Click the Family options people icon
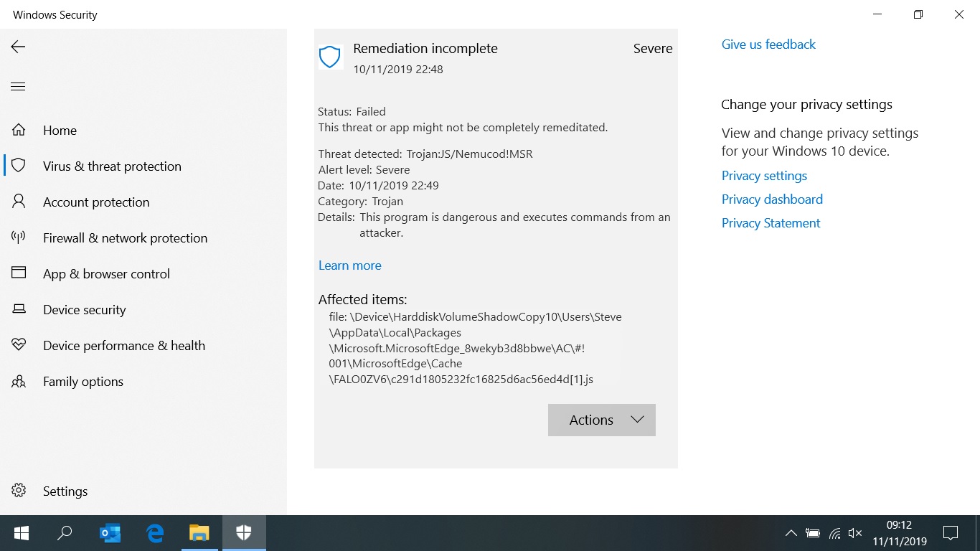The image size is (980, 551). [19, 381]
